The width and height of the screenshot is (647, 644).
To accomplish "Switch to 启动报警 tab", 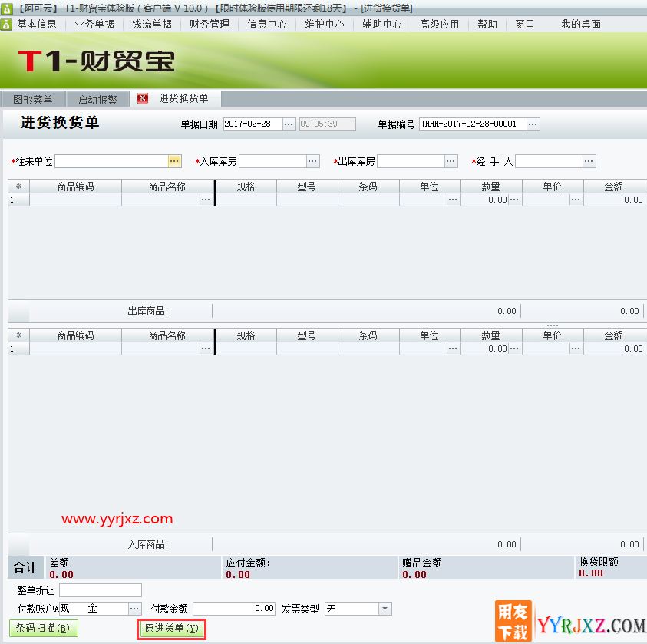I will tap(97, 100).
